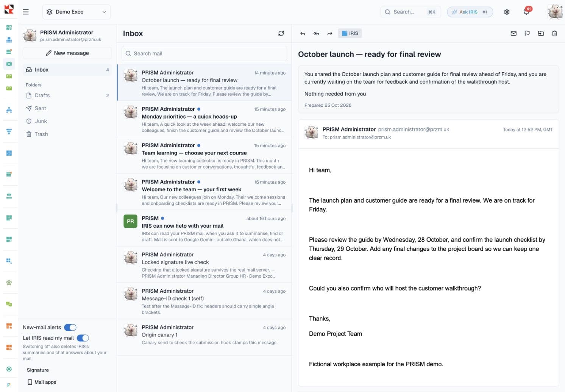
Task: Toggle Let IRIS read my mail
Action: (83, 338)
